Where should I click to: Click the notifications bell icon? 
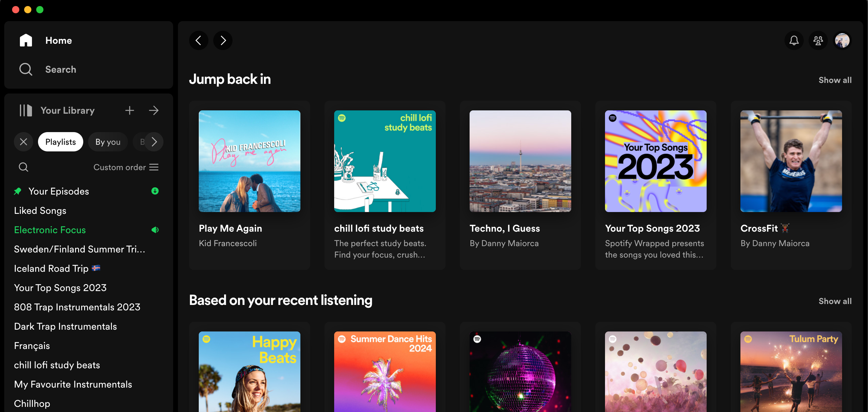pos(794,40)
